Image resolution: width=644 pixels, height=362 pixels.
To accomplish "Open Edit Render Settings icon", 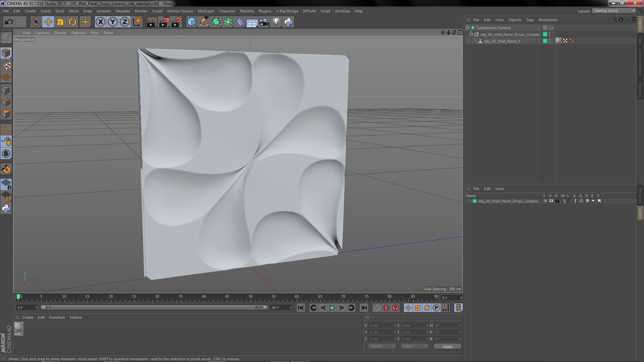I will coord(176,22).
